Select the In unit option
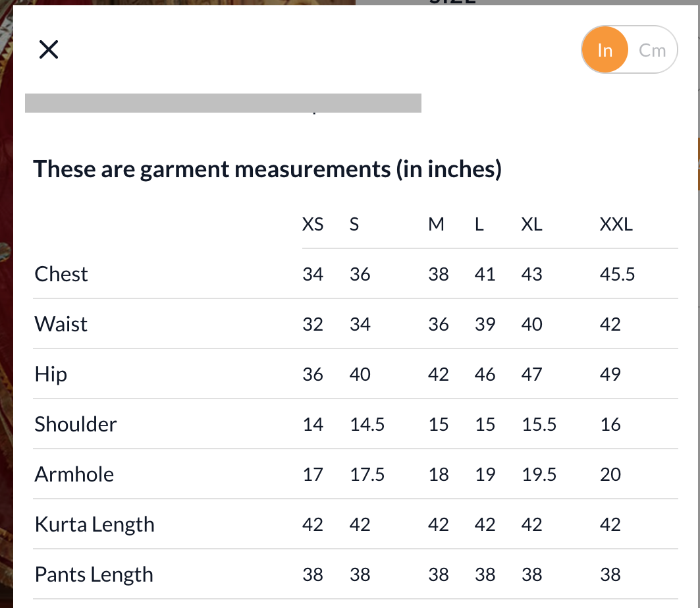This screenshot has width=700, height=608. tap(605, 50)
